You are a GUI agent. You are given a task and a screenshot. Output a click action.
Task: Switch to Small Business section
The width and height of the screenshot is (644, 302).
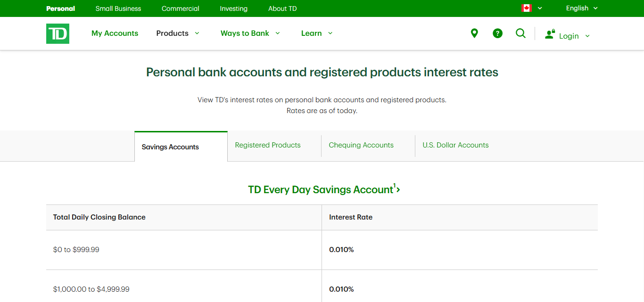click(x=118, y=8)
